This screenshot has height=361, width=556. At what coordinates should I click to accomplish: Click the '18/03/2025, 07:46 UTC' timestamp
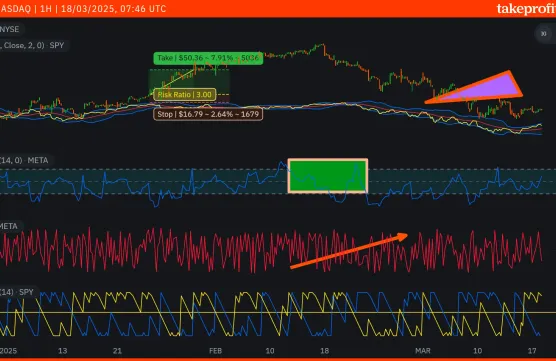[x=113, y=9]
